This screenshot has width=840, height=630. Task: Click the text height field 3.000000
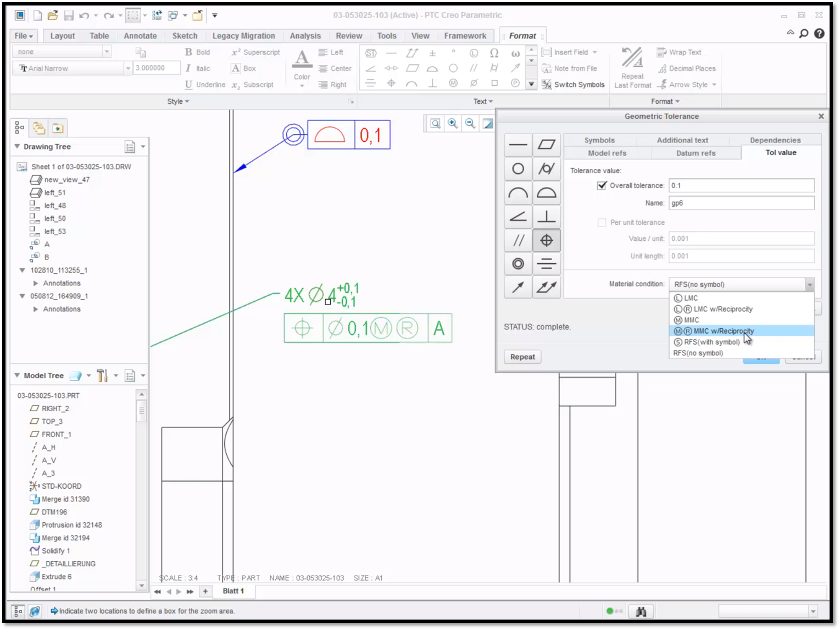coord(157,68)
